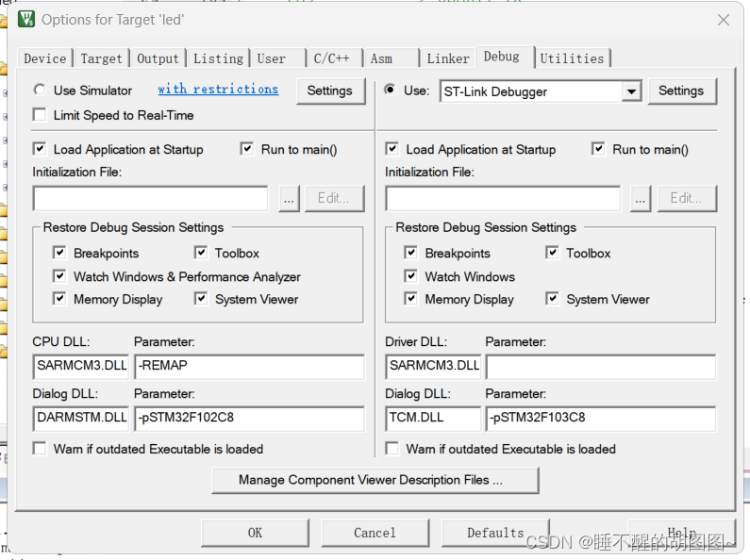
Task: Switch to the Device tab
Action: [x=45, y=58]
